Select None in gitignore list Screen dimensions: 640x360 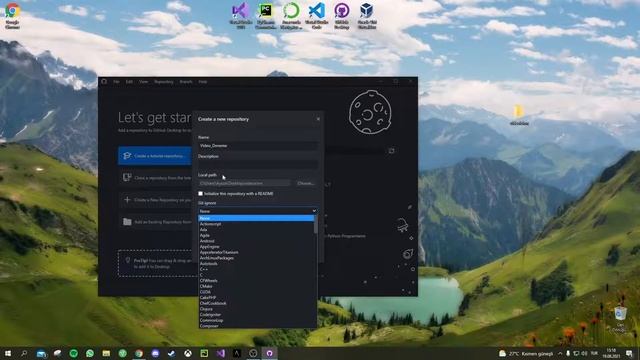click(x=256, y=218)
